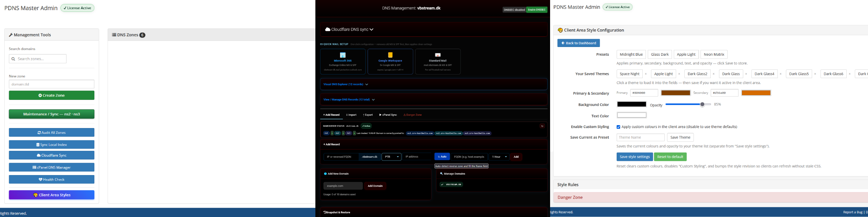
Task: Focus the example.com Add New Domain field
Action: (x=343, y=186)
